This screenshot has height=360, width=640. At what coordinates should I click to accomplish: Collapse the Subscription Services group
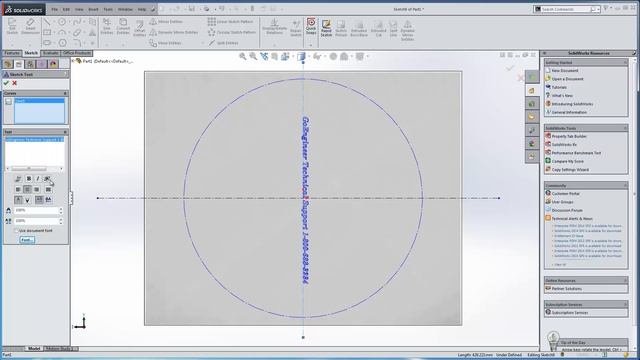point(625,304)
